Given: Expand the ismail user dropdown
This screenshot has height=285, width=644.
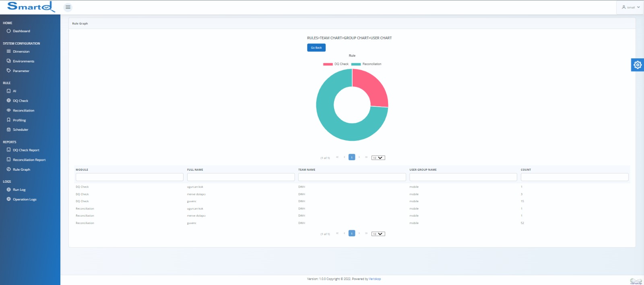Looking at the screenshot, I should (x=630, y=7).
